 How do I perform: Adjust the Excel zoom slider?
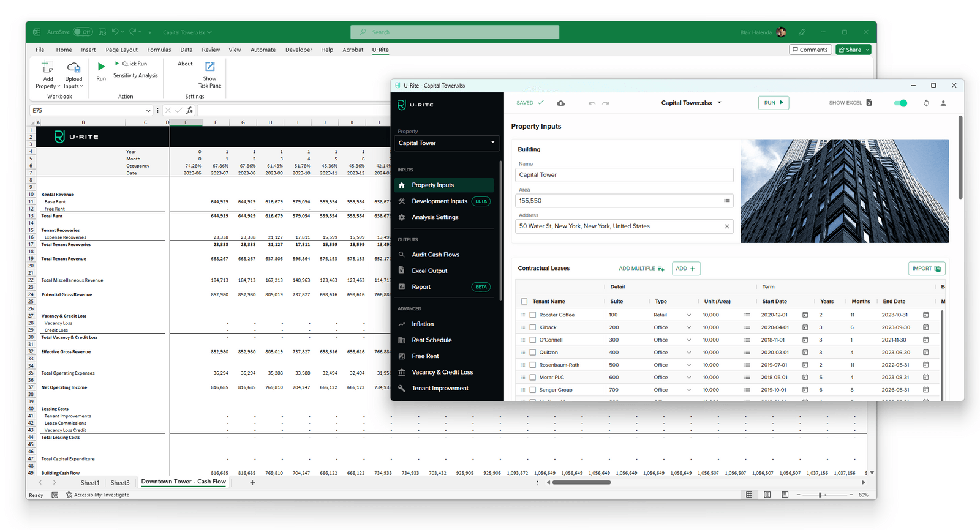[x=820, y=495]
